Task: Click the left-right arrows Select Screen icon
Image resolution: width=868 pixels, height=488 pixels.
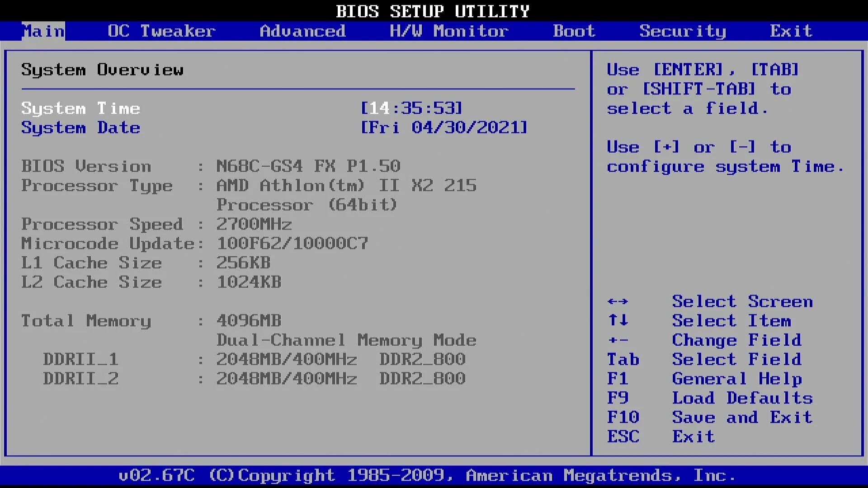Action: coord(618,301)
